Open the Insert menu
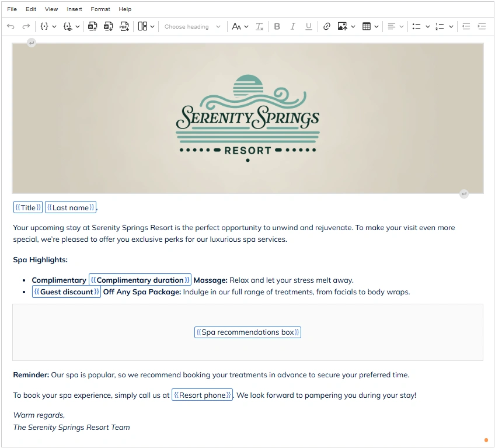The height and width of the screenshot is (448, 495). click(74, 9)
